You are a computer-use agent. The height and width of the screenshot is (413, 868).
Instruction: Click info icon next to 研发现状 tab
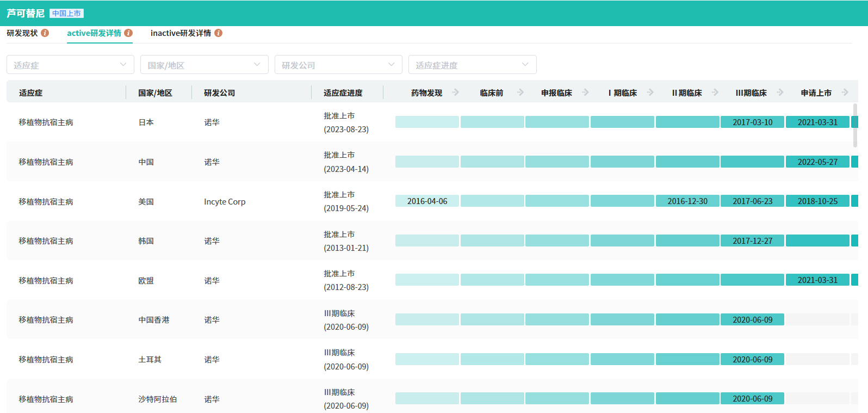pos(45,33)
